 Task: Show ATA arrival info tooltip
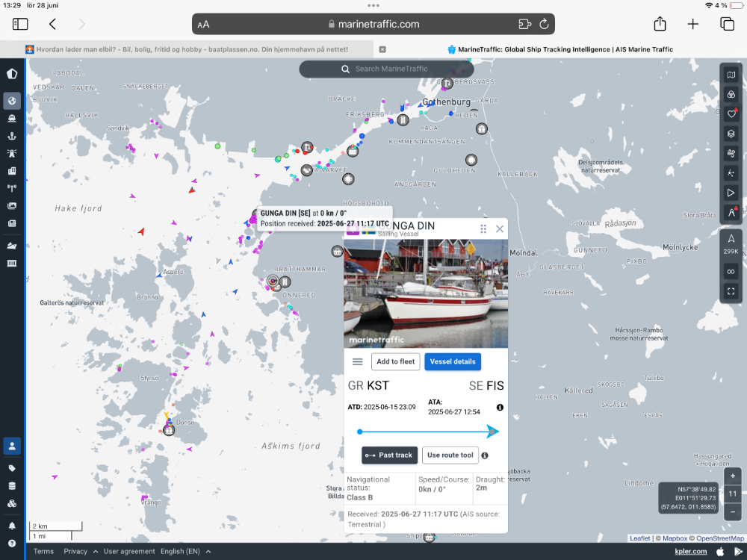pos(500,408)
